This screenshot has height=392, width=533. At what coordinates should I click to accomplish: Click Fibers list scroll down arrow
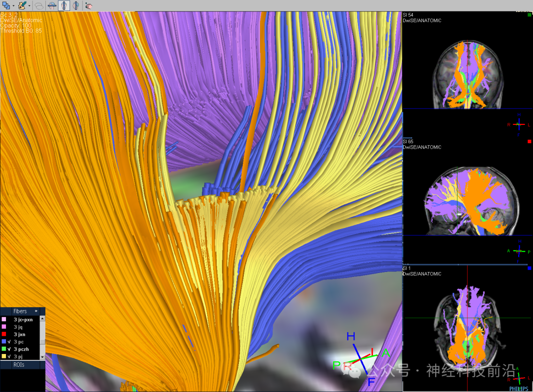click(42, 357)
